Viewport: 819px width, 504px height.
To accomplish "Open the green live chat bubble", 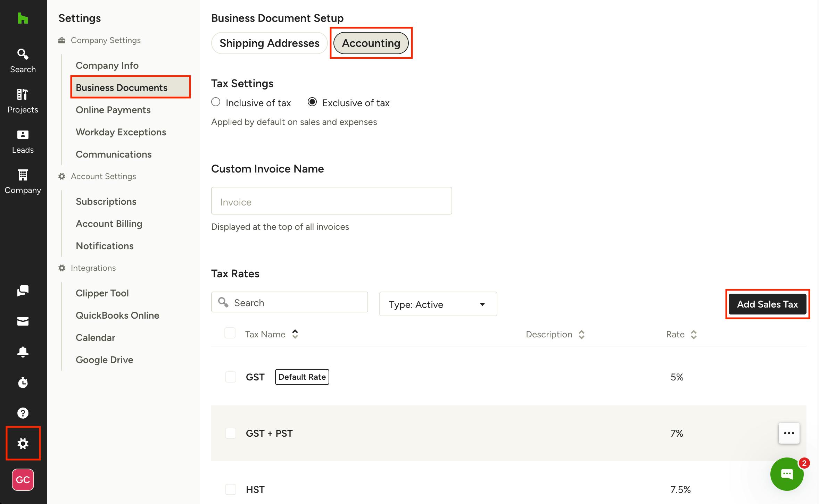I will (787, 474).
